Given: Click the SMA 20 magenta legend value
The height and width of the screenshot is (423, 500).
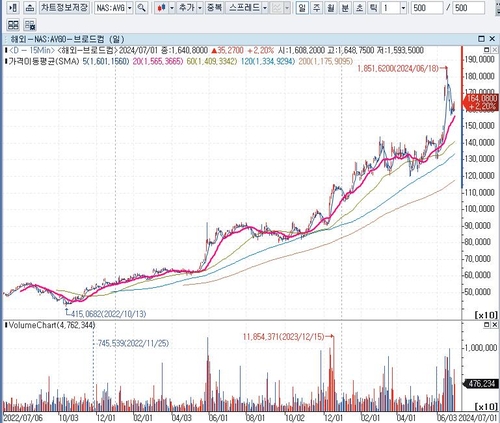Looking at the screenshot, I should (x=158, y=61).
